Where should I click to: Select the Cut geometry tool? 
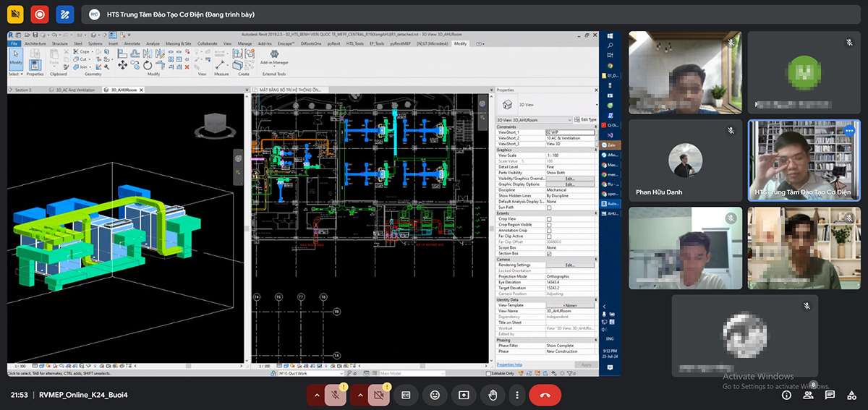point(82,59)
